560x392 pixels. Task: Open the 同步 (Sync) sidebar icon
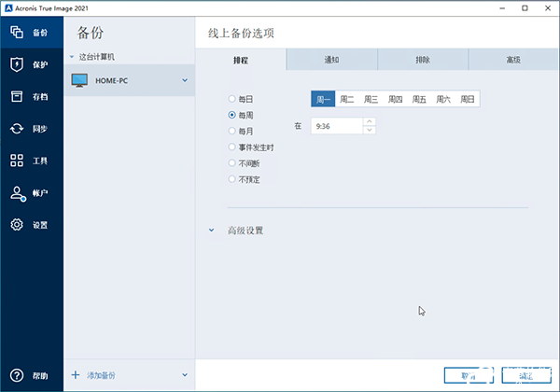[17, 129]
